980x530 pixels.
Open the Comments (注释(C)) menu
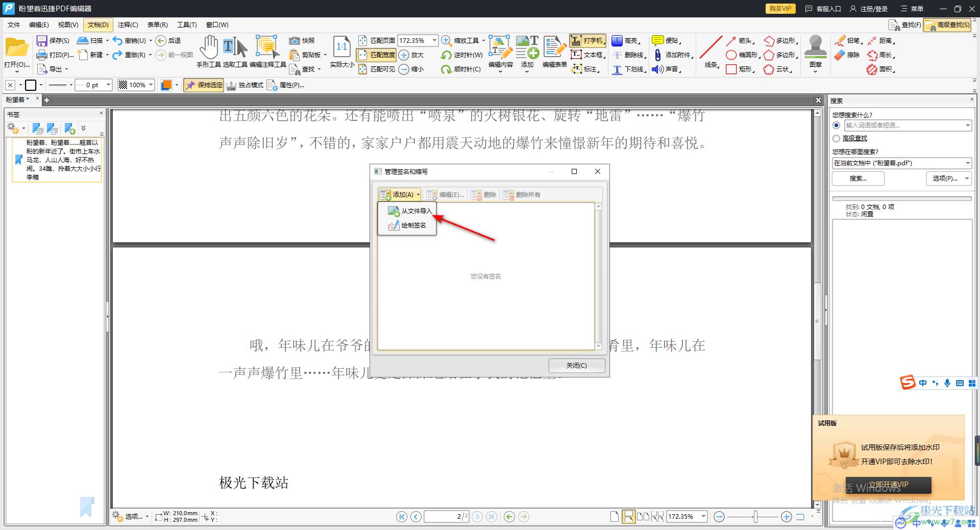tap(128, 24)
